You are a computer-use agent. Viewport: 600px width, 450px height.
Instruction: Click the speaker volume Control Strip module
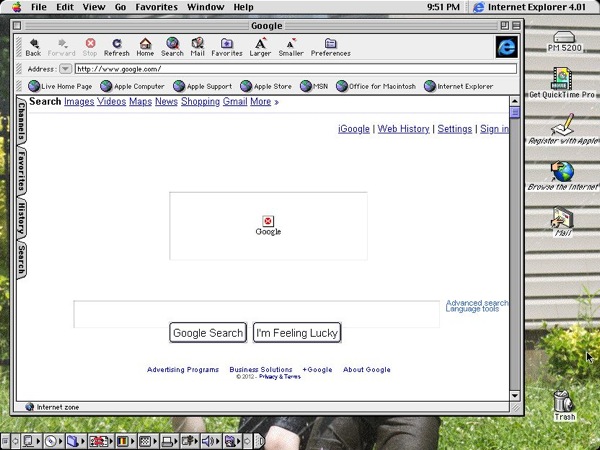click(209, 441)
